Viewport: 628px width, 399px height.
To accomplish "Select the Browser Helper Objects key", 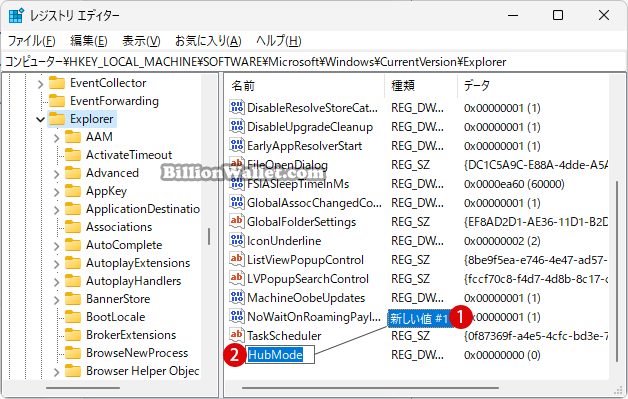I will (x=143, y=371).
